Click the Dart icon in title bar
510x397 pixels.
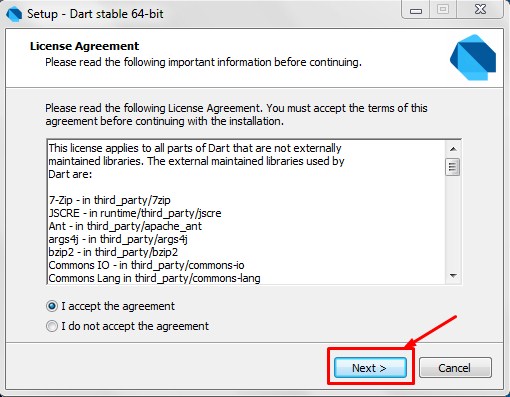pos(14,14)
